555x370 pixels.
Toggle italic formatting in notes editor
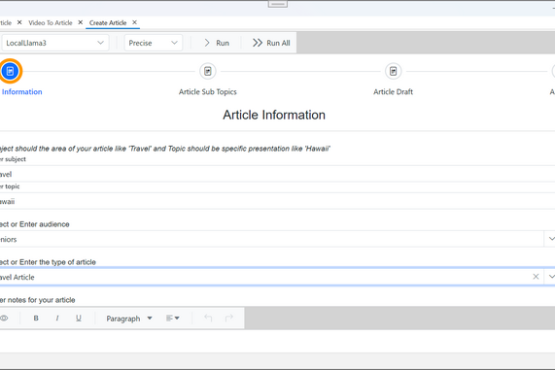pyautogui.click(x=57, y=318)
